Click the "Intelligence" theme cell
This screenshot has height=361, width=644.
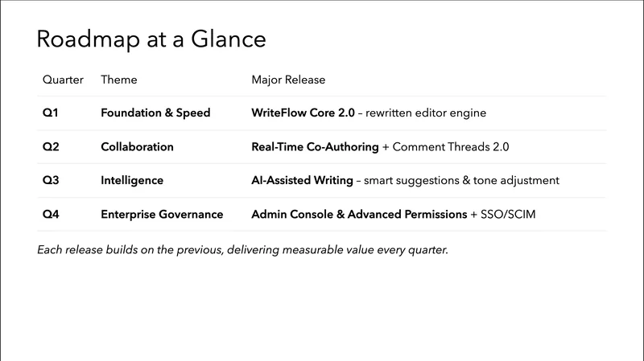pos(132,181)
